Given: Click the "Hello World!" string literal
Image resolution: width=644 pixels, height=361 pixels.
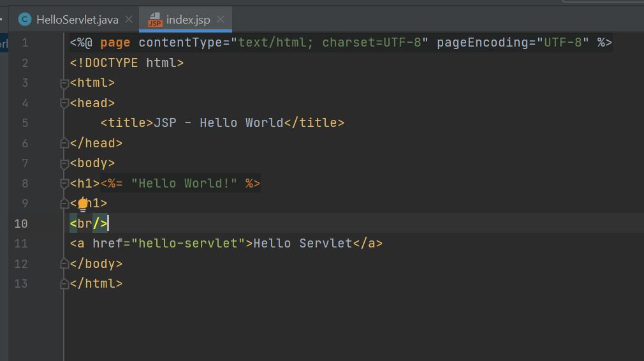Looking at the screenshot, I should coord(184,184).
